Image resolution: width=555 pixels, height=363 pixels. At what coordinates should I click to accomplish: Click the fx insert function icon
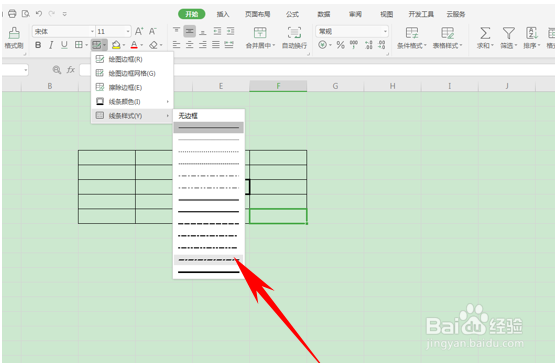coord(71,70)
